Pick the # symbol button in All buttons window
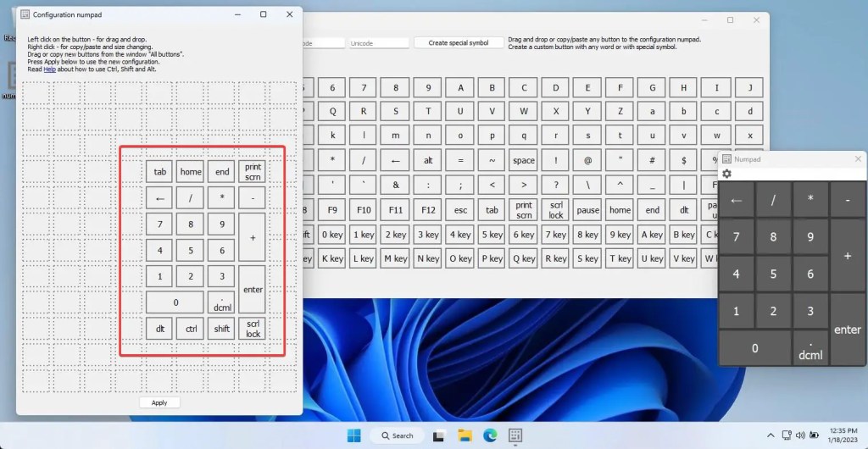The height and width of the screenshot is (449, 868). pos(653,160)
